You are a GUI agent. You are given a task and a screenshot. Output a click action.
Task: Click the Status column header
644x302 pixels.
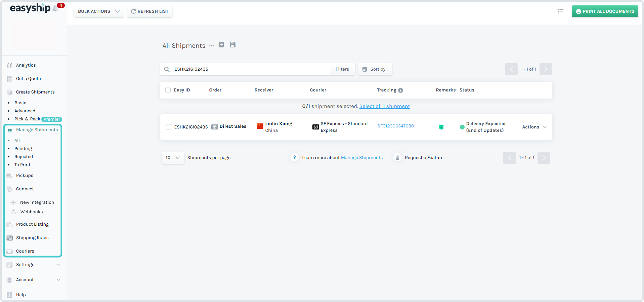pyautogui.click(x=467, y=90)
